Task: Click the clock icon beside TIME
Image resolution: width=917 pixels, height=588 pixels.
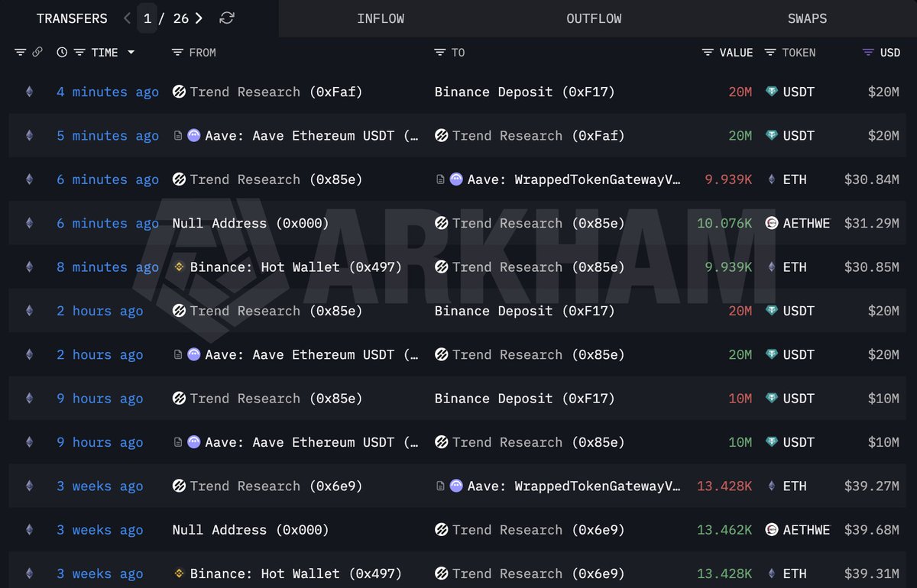Action: [x=62, y=52]
